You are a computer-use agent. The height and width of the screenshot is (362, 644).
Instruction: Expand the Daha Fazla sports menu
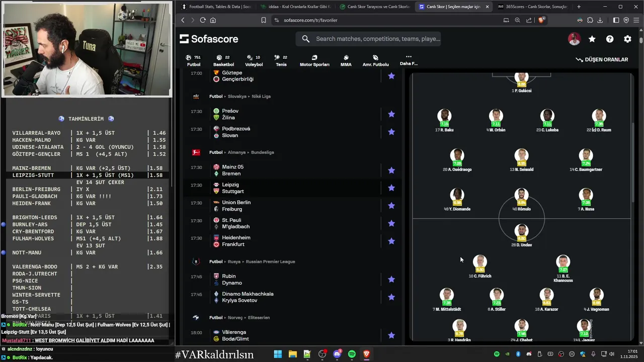409,60
